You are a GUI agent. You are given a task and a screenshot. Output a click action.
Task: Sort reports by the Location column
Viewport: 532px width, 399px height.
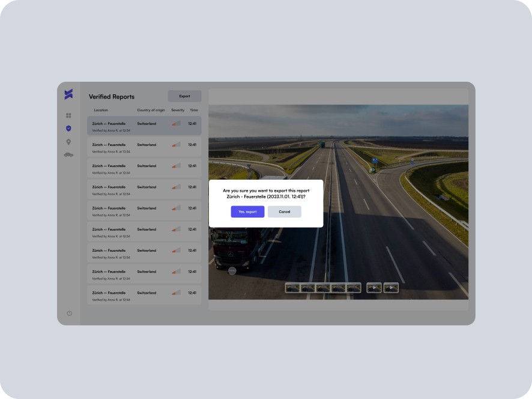coord(101,110)
